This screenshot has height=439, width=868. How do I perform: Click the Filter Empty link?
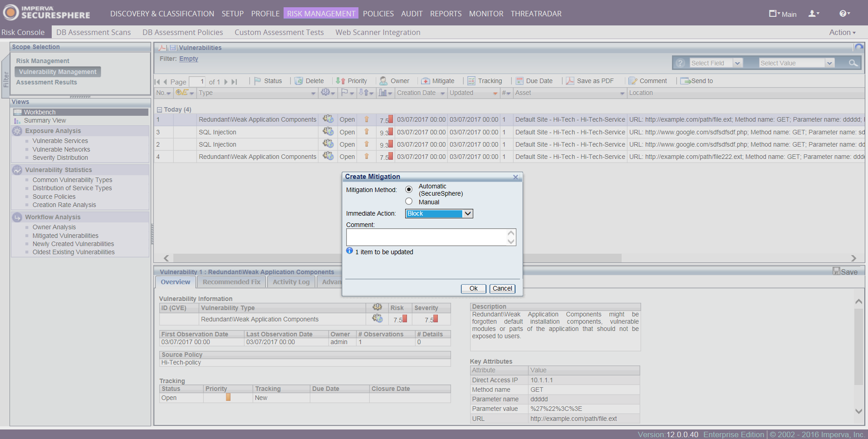click(188, 59)
